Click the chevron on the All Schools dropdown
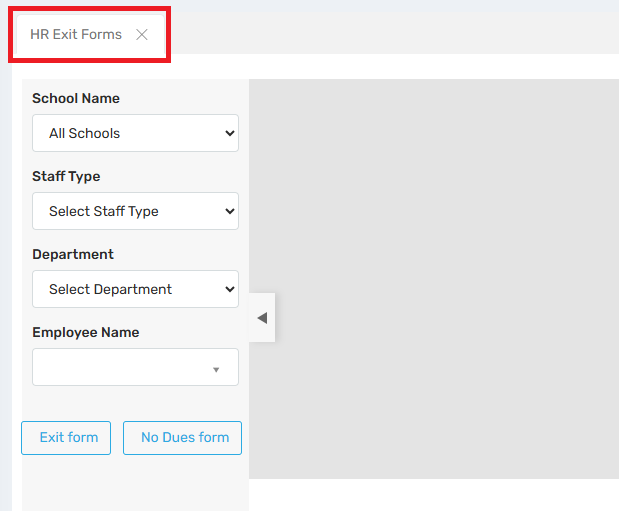619x511 pixels. pos(230,133)
